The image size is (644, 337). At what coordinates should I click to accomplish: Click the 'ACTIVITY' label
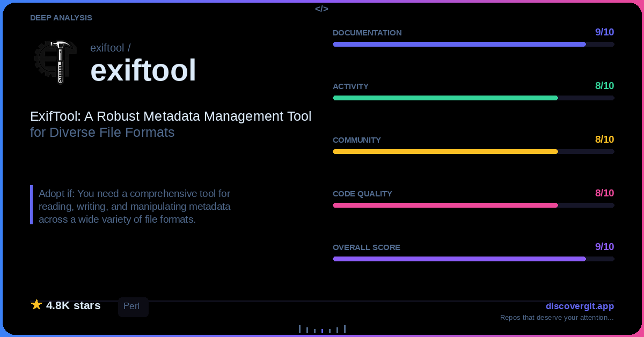(350, 86)
